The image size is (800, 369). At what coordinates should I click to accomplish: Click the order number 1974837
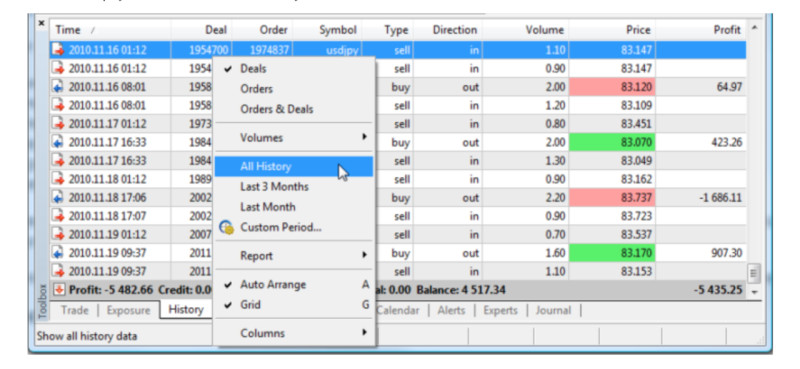click(269, 50)
